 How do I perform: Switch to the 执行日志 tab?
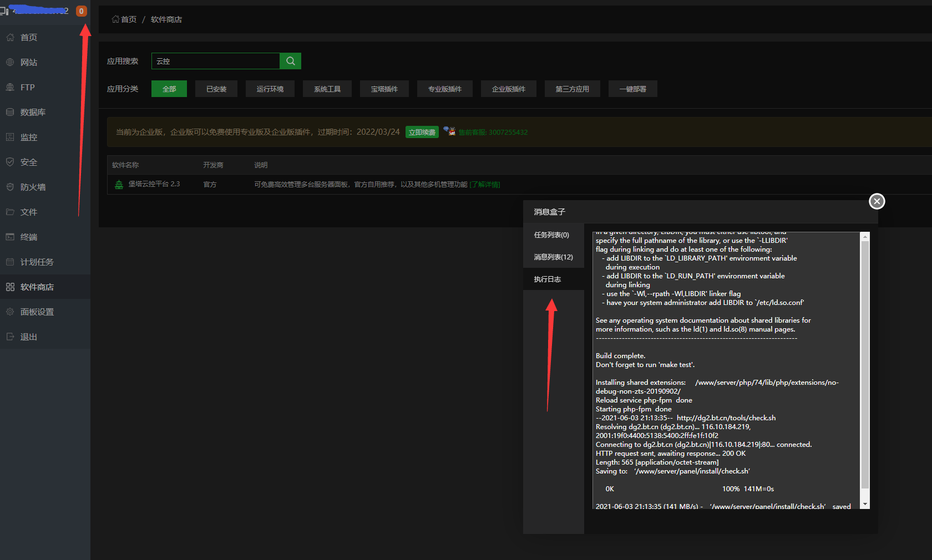point(553,279)
